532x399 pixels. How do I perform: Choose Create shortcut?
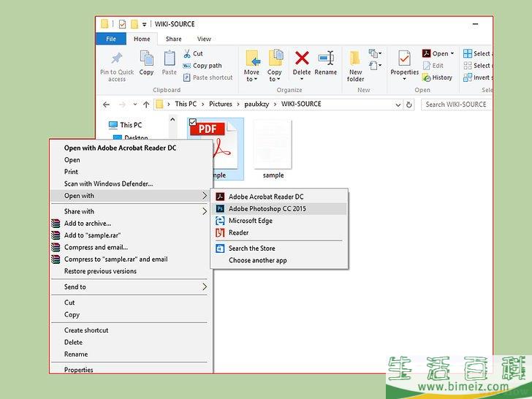[x=132, y=330]
